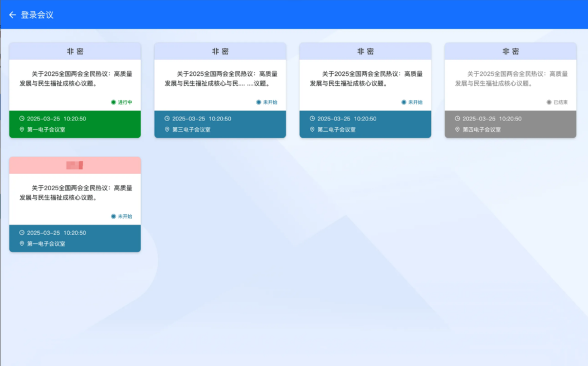Viewport: 588px width, 366px height.
Task: Click the 非密 header of the 第三电子会议室 card
Action: pyautogui.click(x=220, y=51)
